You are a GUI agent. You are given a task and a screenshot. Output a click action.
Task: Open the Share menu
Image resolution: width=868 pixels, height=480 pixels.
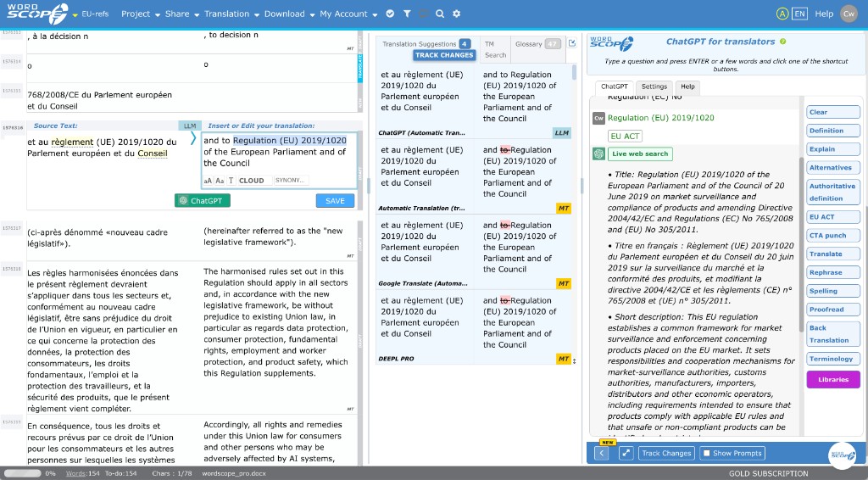tap(181, 14)
